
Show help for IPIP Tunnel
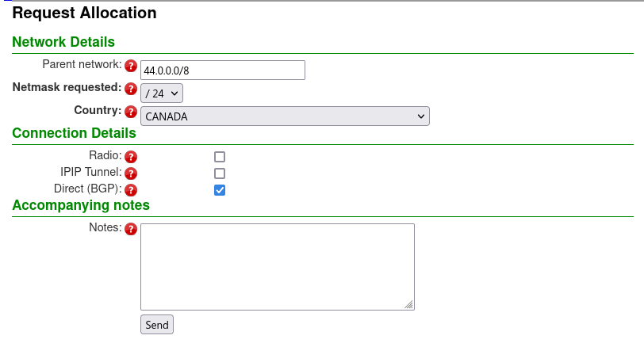click(x=131, y=173)
